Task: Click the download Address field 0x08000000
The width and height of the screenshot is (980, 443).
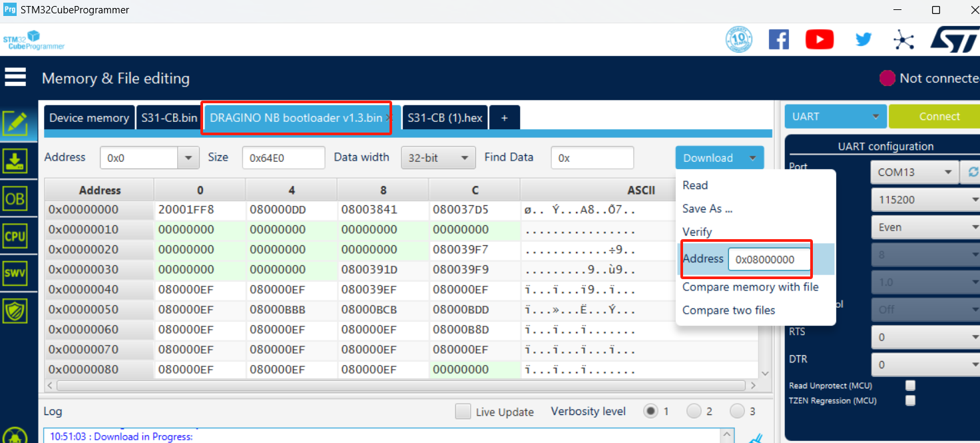Action: [x=770, y=259]
